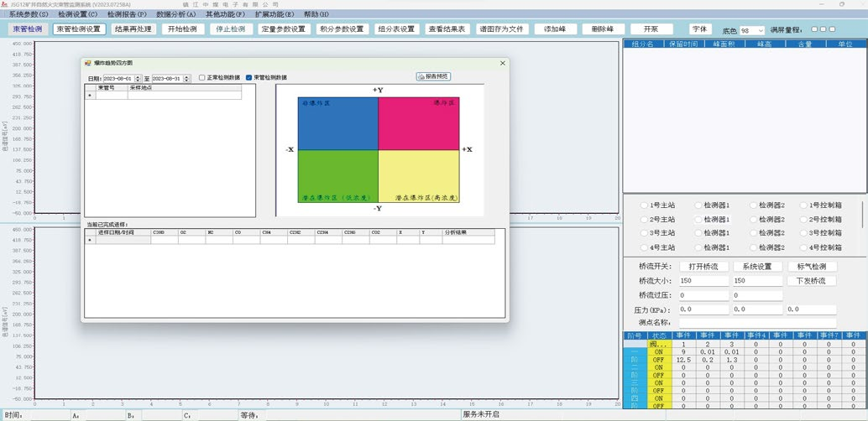Open the 系统参数(S) menu
The height and width of the screenshot is (421, 868).
(29, 14)
